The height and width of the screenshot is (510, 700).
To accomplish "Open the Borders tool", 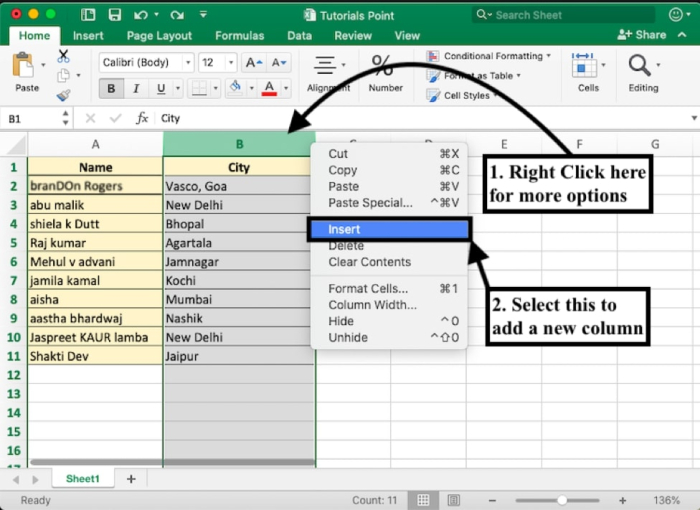I will (199, 88).
